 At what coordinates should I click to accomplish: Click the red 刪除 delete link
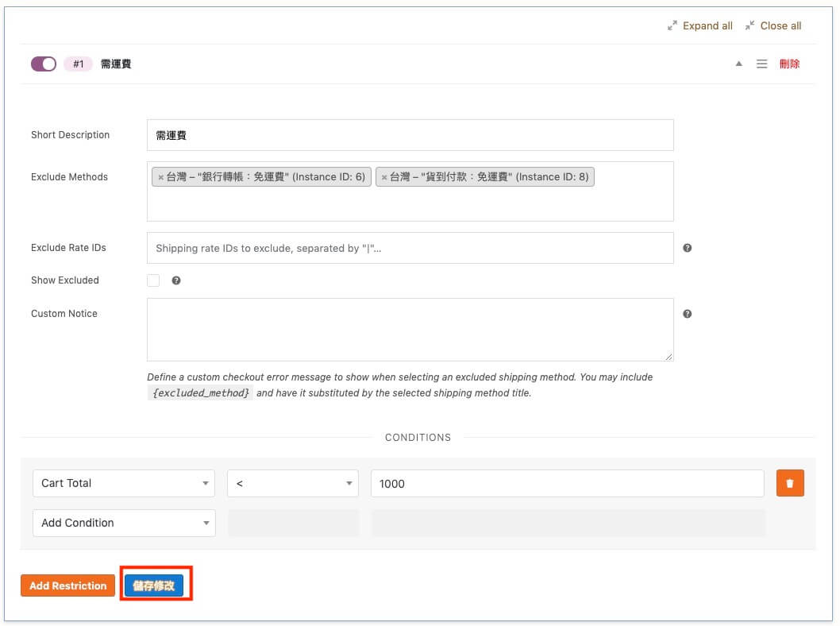789,64
